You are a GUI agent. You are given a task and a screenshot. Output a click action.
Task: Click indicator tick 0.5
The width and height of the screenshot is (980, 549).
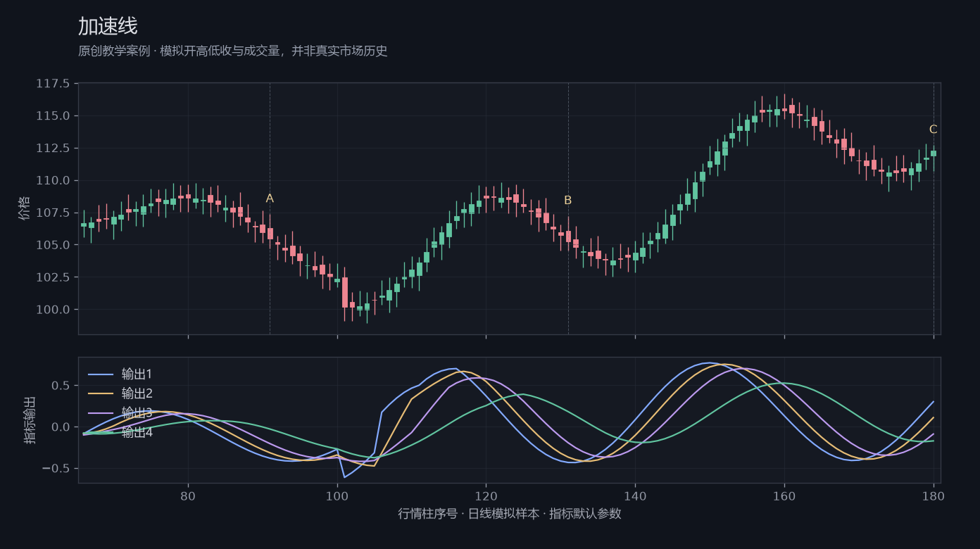pos(60,386)
